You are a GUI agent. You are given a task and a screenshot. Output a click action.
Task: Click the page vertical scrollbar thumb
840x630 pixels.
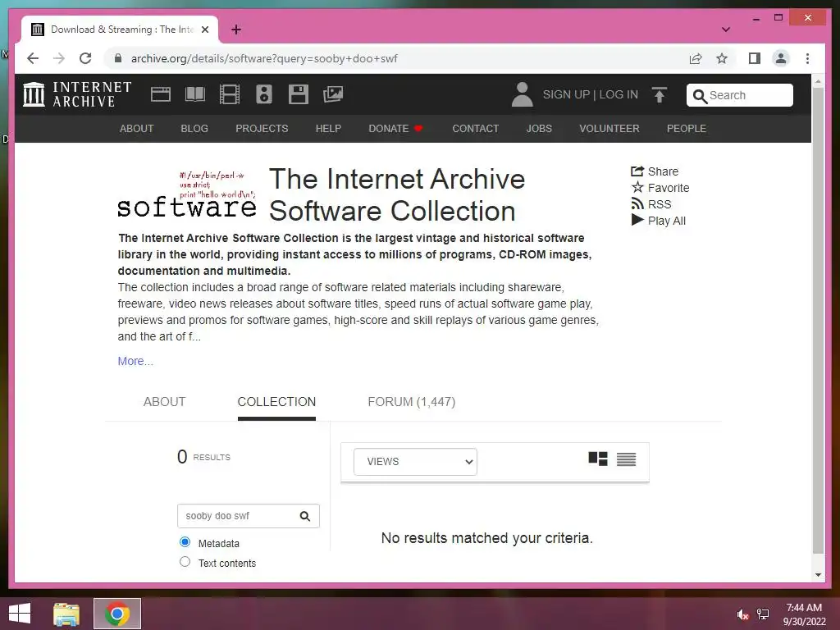(x=818, y=321)
